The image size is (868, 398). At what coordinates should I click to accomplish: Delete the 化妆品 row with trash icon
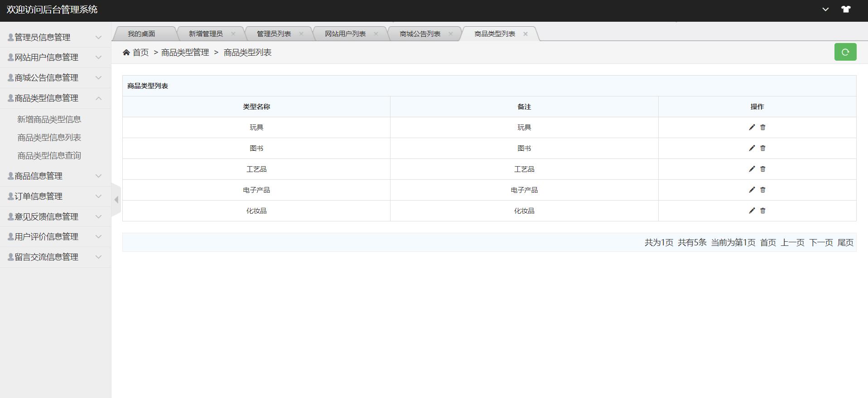pyautogui.click(x=763, y=211)
